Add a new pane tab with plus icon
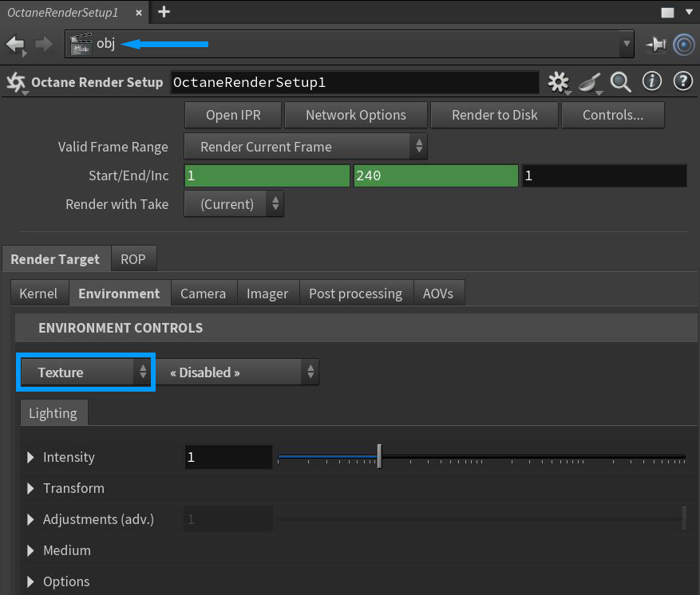This screenshot has height=595, width=700. click(164, 11)
